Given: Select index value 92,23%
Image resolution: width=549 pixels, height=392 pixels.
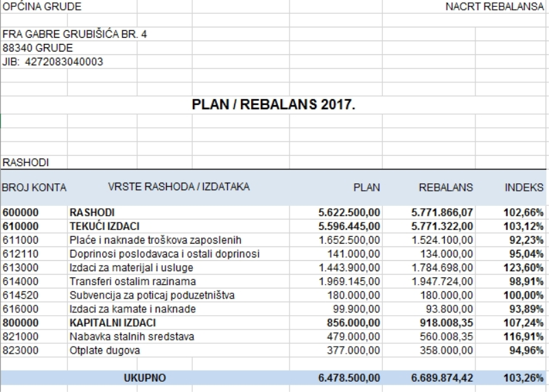Looking at the screenshot, I should (526, 240).
